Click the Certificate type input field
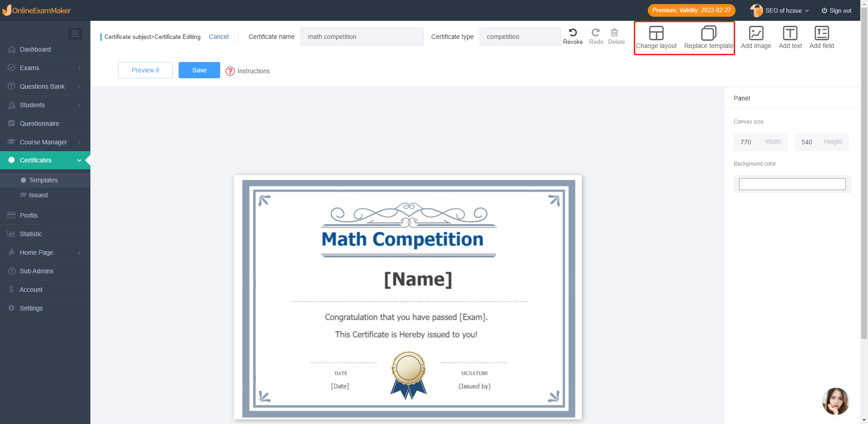Image resolution: width=868 pixels, height=424 pixels. 520,37
